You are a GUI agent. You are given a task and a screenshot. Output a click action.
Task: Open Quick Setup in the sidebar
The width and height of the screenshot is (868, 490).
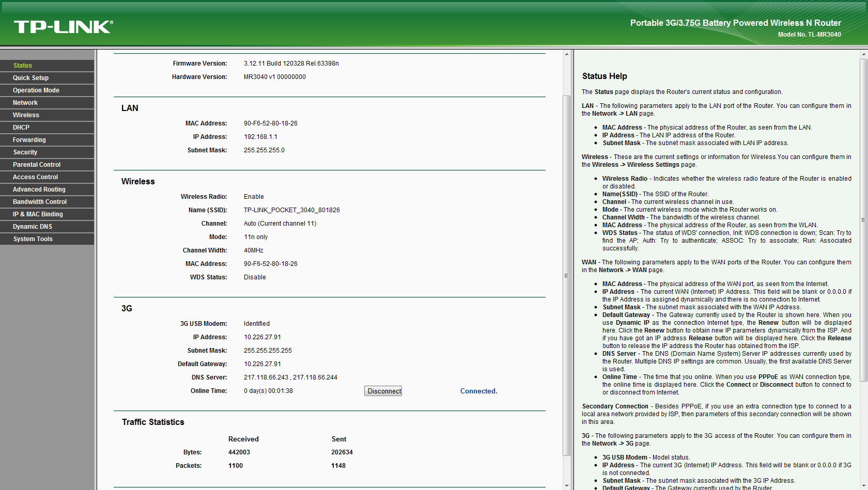[x=47, y=78]
